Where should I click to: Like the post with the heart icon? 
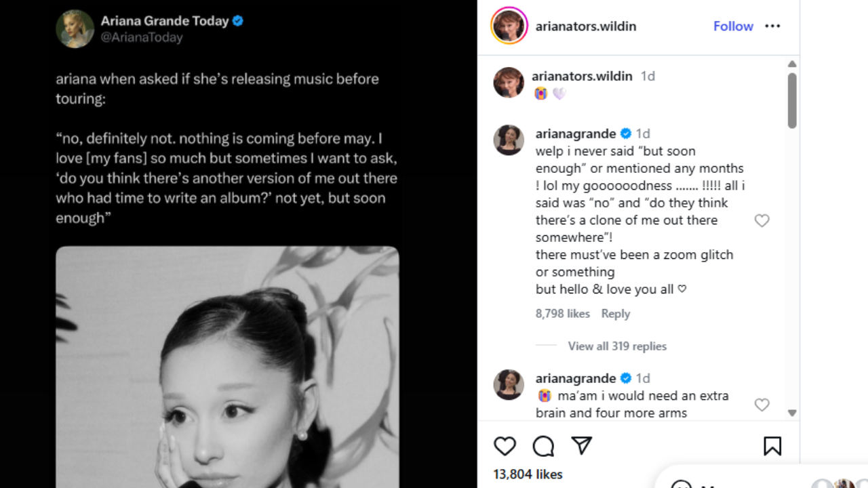tap(505, 446)
